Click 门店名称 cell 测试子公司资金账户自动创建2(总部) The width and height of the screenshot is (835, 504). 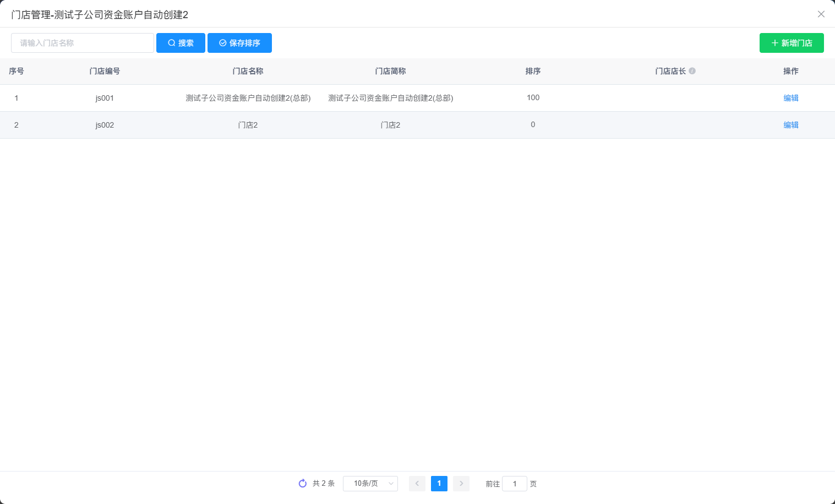[248, 98]
